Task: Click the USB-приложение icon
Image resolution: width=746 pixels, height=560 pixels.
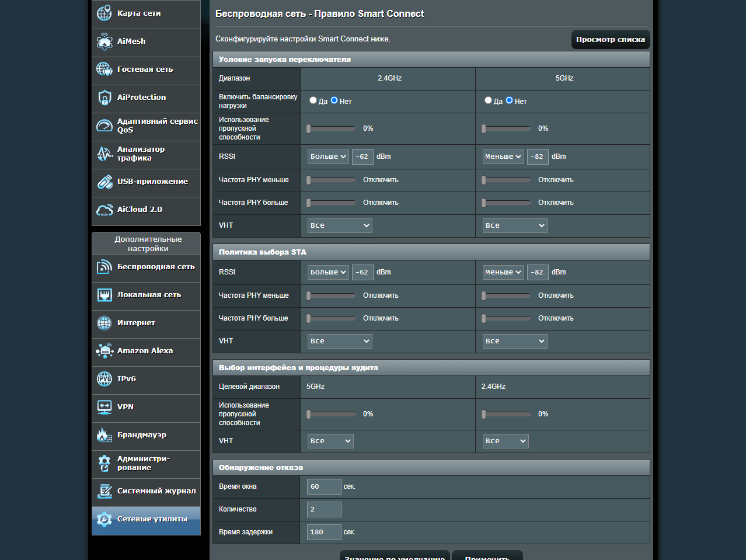Action: (x=104, y=181)
